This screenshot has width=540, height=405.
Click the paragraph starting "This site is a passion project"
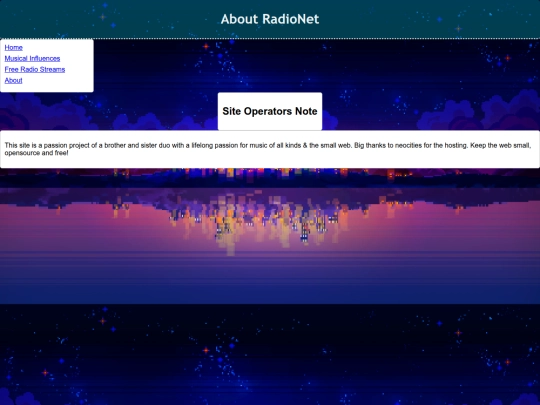(268, 149)
